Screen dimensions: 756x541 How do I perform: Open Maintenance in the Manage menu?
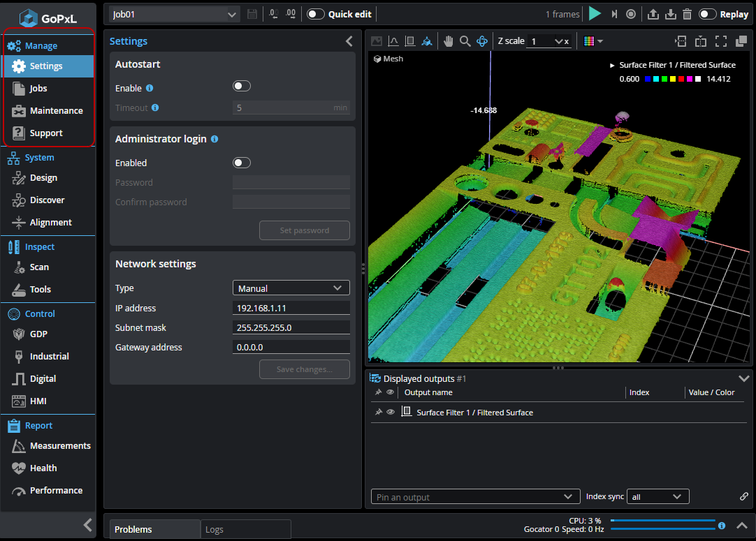56,110
